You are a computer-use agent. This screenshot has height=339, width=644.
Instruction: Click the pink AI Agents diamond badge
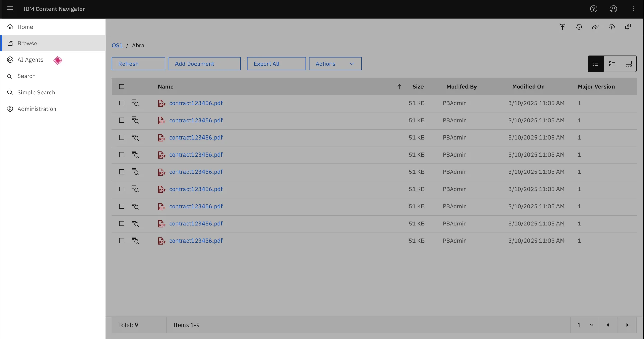[x=58, y=60]
